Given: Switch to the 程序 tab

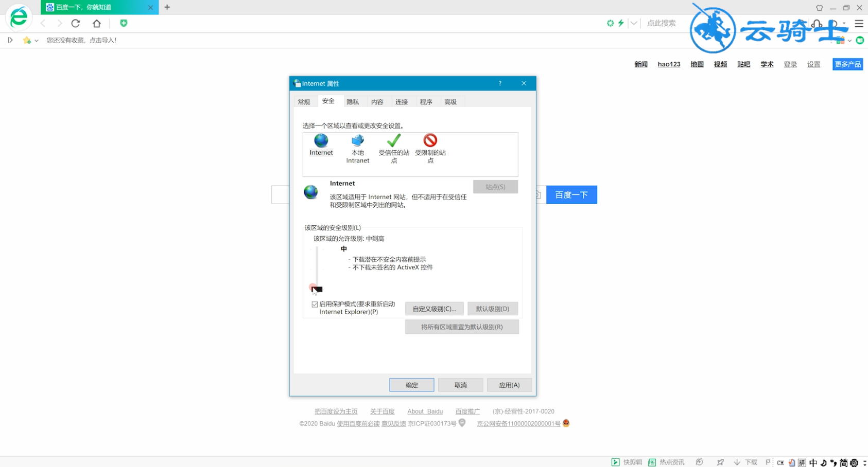Looking at the screenshot, I should (426, 102).
